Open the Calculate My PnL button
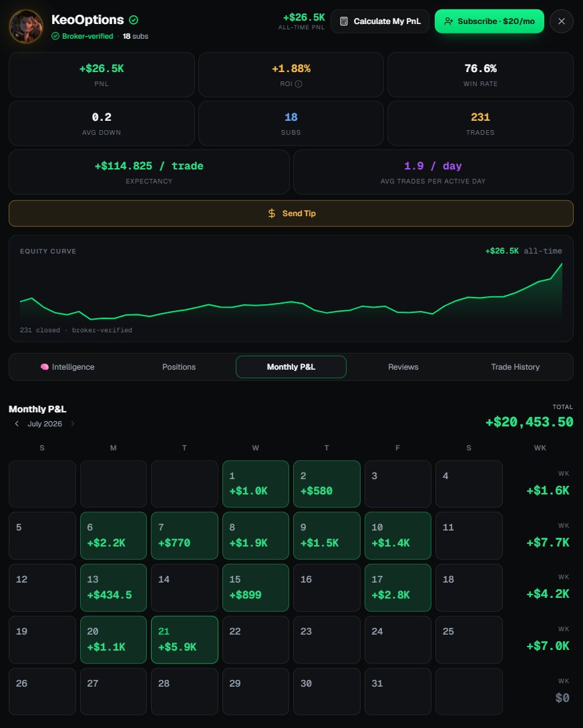The height and width of the screenshot is (728, 583). (380, 21)
